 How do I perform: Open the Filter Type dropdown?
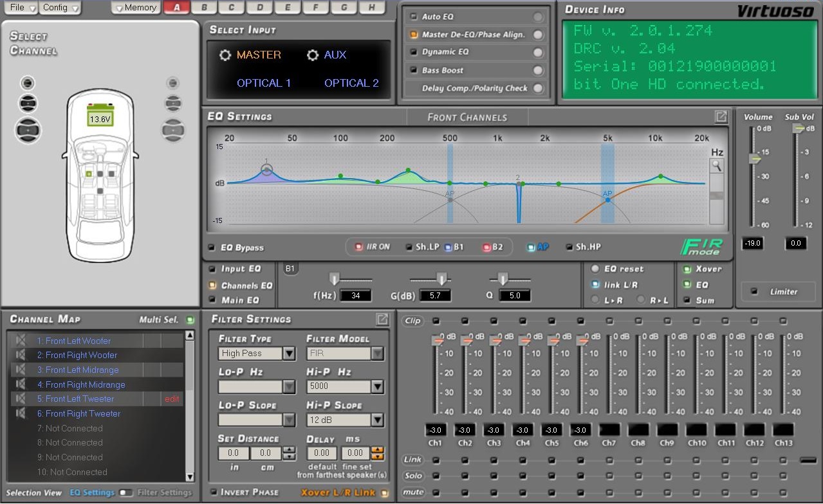pyautogui.click(x=288, y=353)
